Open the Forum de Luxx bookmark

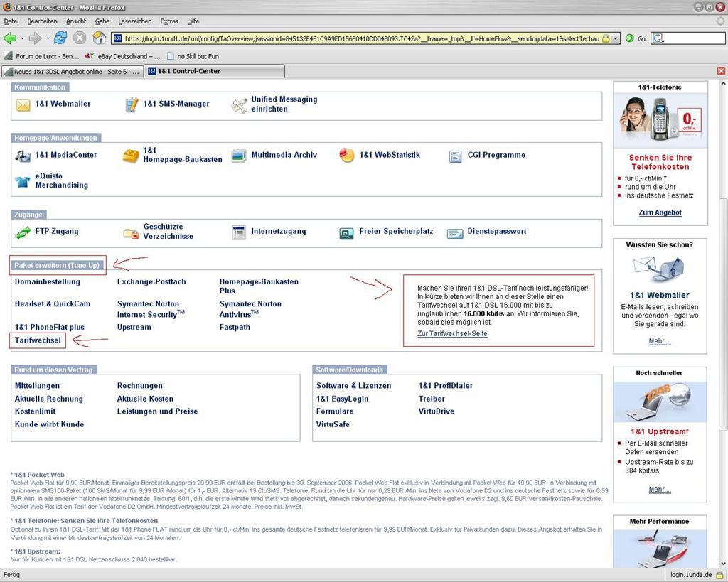42,56
